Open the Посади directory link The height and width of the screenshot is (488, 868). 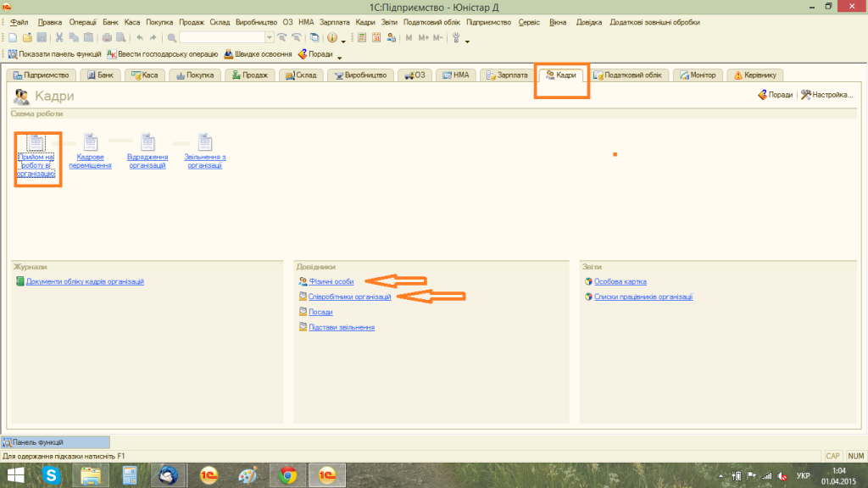click(x=320, y=312)
